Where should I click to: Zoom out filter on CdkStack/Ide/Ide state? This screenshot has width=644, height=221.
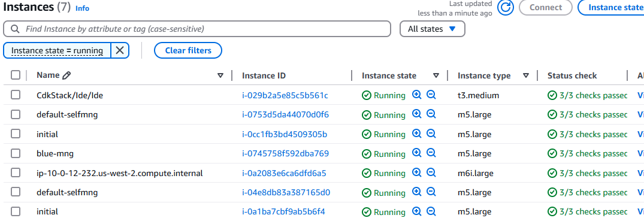[x=431, y=95]
